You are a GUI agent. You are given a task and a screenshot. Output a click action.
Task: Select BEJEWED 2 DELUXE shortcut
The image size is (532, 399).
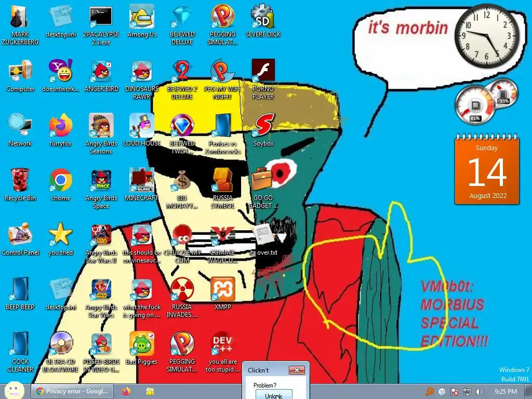(x=182, y=80)
